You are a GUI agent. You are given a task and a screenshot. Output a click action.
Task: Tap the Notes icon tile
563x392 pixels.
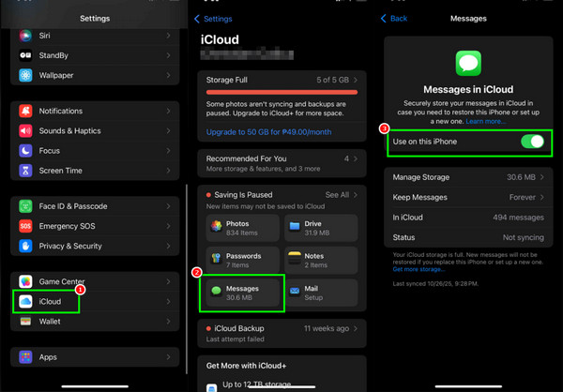tap(295, 259)
